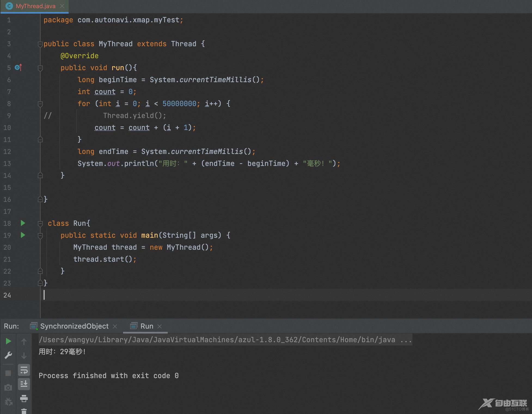Stop the running process square icon
Viewport: 532px width, 414px height.
pos(8,373)
